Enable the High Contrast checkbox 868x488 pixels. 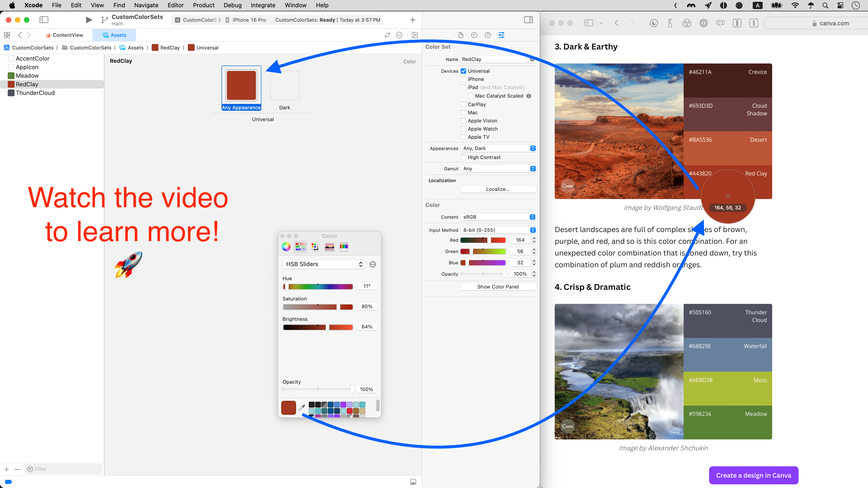464,157
